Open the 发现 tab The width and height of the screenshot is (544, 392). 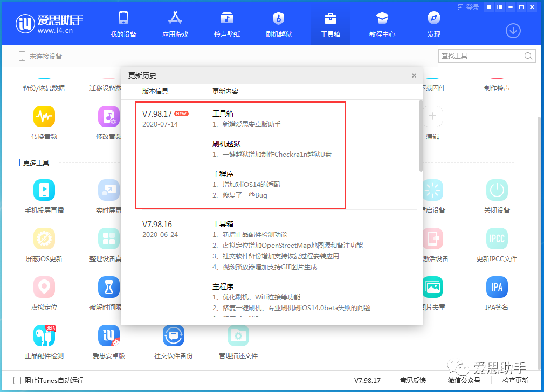(x=433, y=24)
